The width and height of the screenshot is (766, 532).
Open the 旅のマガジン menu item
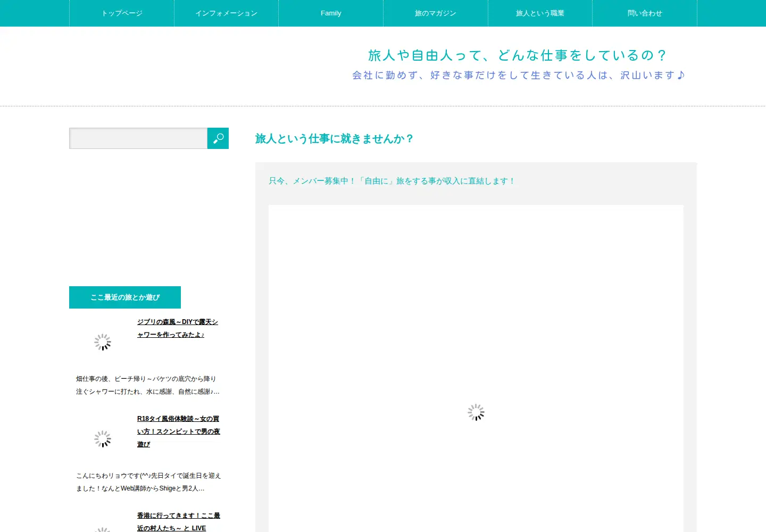436,13
